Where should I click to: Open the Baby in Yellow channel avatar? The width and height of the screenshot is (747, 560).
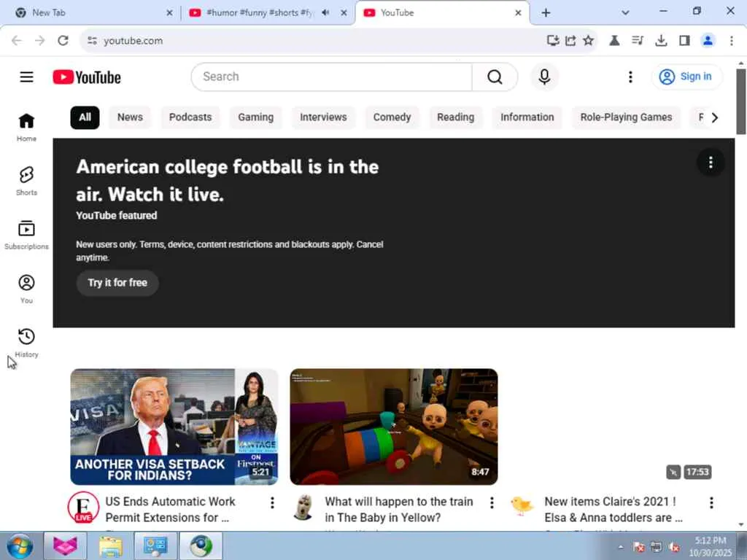[303, 507]
